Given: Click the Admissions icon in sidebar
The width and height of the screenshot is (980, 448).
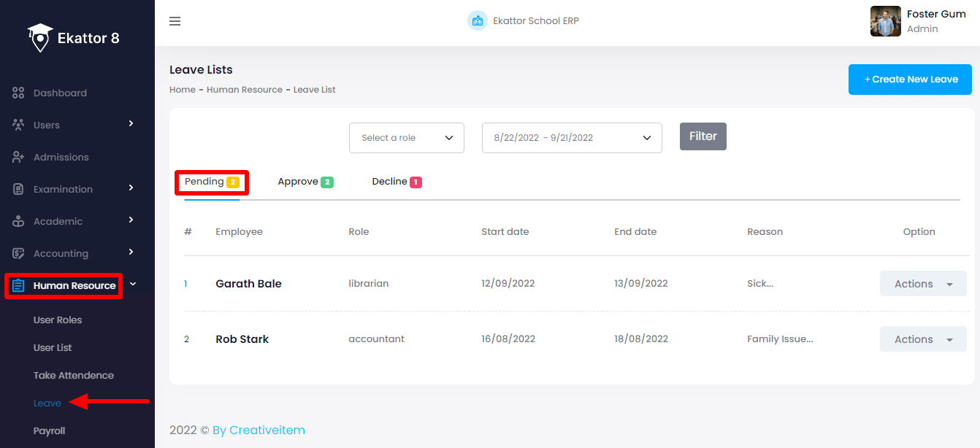Looking at the screenshot, I should point(19,157).
